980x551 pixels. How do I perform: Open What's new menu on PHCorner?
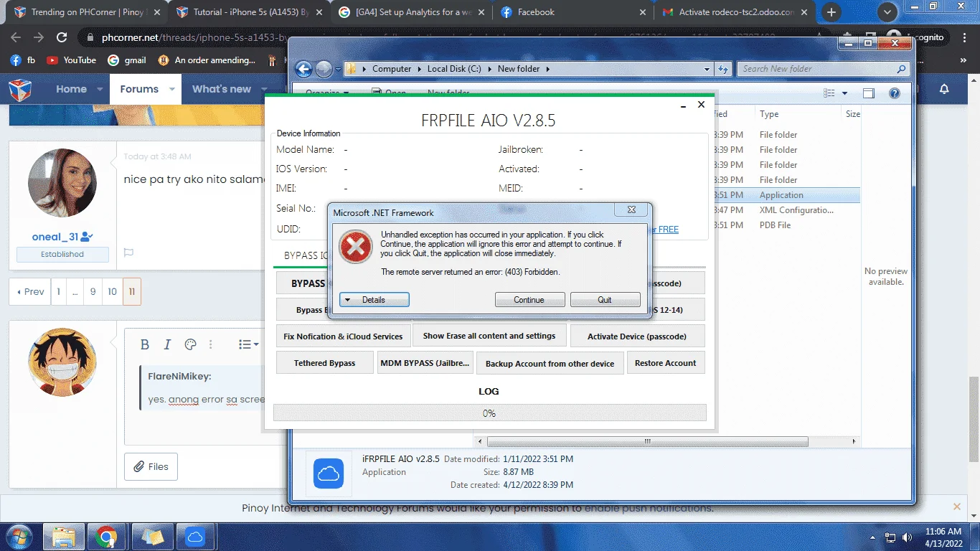(x=222, y=89)
